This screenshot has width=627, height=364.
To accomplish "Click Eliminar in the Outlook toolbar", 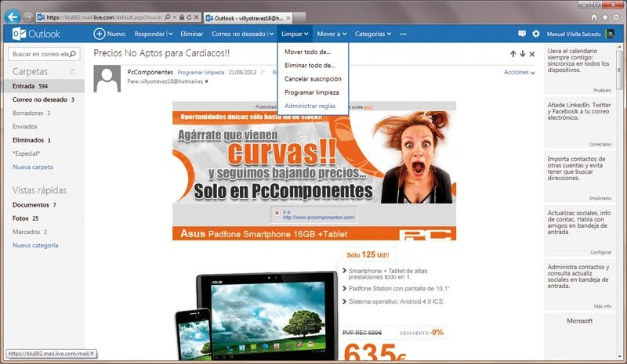I will click(191, 34).
